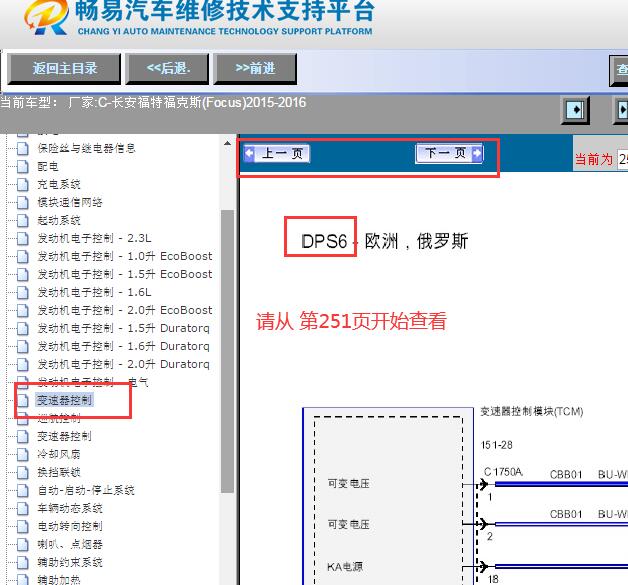This screenshot has width=628, height=585.
Task: Click document icon beside 发动机电子控制 - 1.6L
Action: point(23,292)
